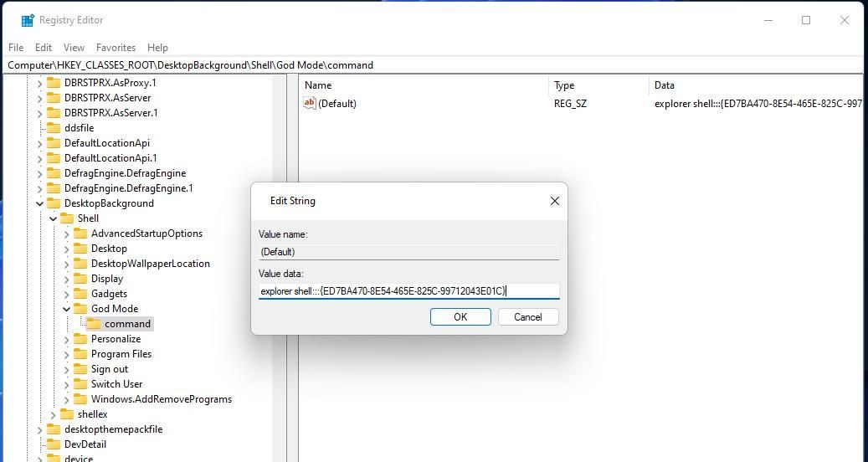The width and height of the screenshot is (868, 462).
Task: Click the Registry Editor app icon
Action: point(27,20)
